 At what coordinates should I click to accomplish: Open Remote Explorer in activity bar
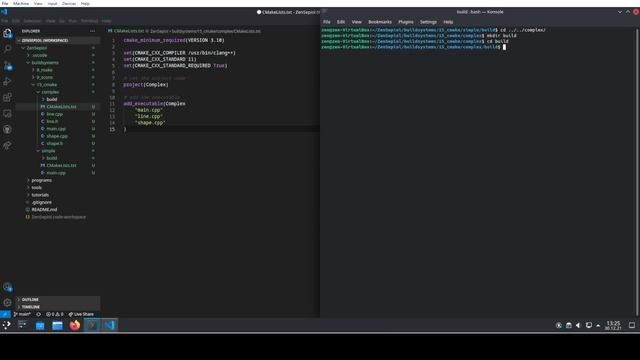pos(7,113)
